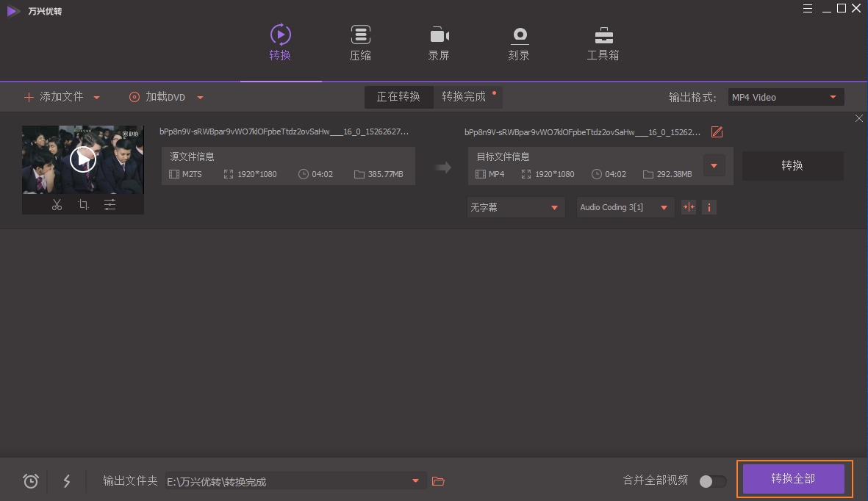Switch to the 压缩 compression feature icon

click(360, 43)
